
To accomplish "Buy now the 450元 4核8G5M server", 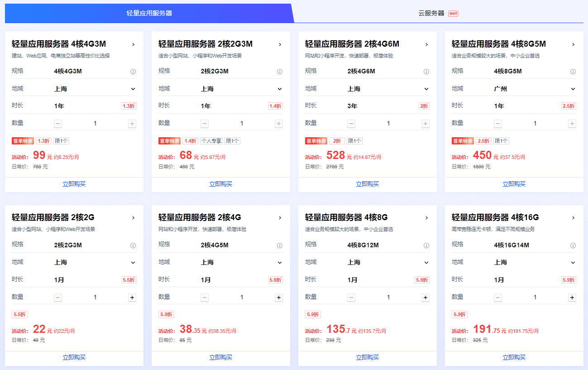I will (514, 184).
